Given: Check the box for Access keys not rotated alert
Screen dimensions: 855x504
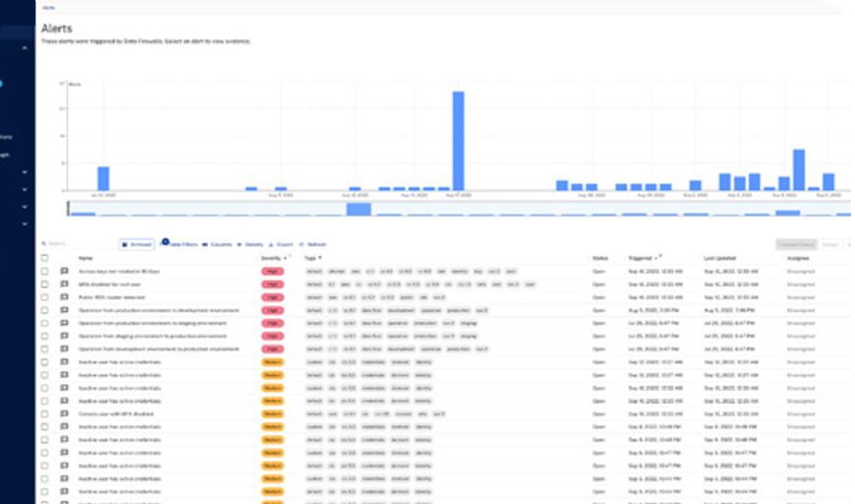Looking at the screenshot, I should pos(44,271).
